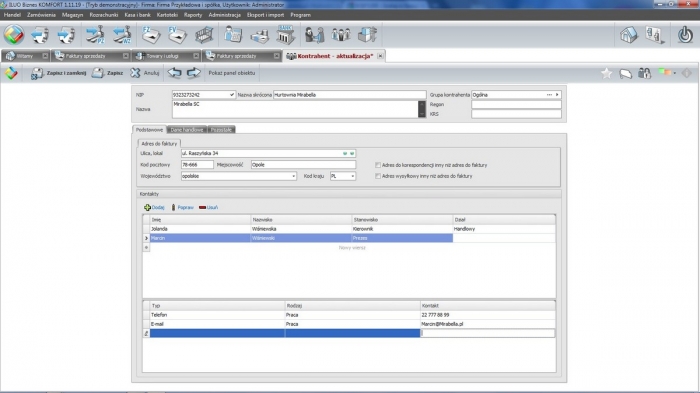This screenshot has height=393, width=700.
Task: Click the person with calculator icon
Action: coord(233,35)
